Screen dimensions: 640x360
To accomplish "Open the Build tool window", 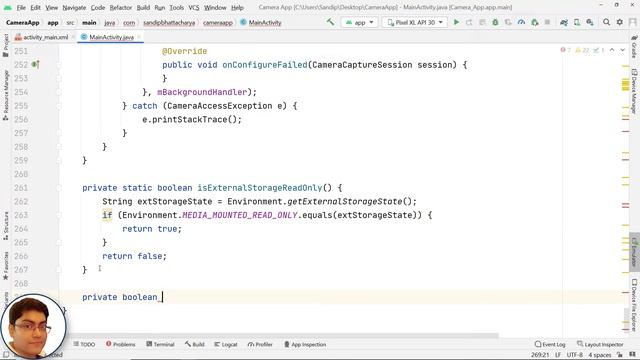I will [x=194, y=344].
